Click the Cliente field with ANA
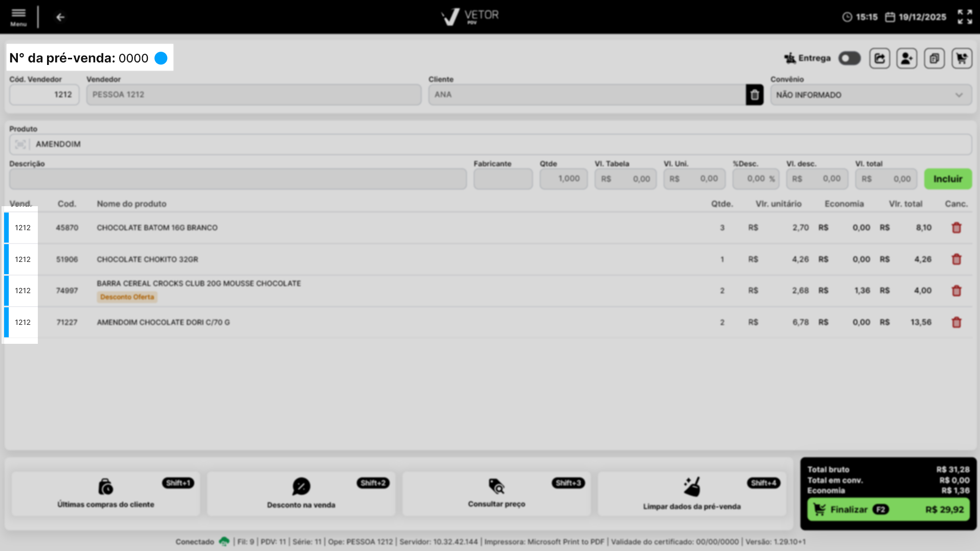Viewport: 980px width, 551px height. coord(587,95)
